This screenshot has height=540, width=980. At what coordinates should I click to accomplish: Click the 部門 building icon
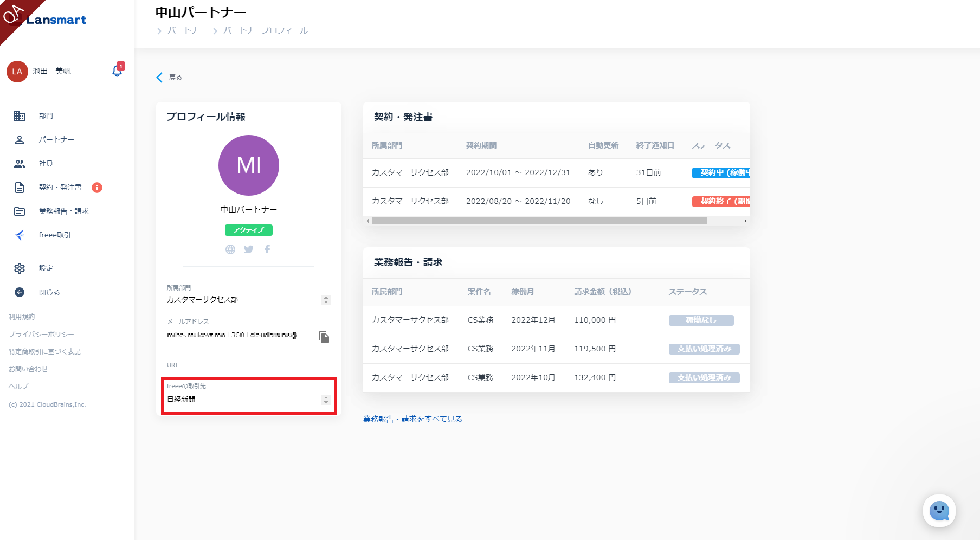click(x=20, y=116)
